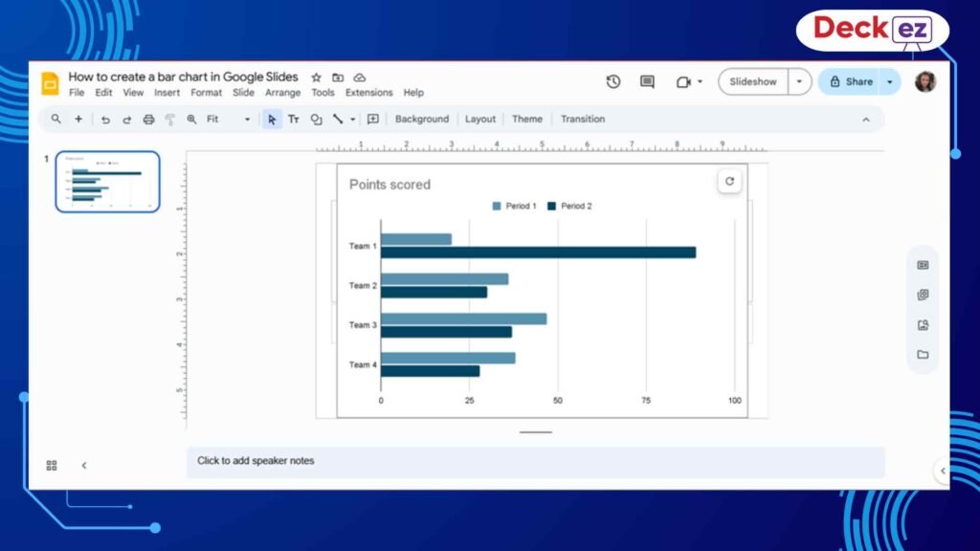Refresh the linked Points scored chart
The image size is (980, 551).
pyautogui.click(x=731, y=181)
